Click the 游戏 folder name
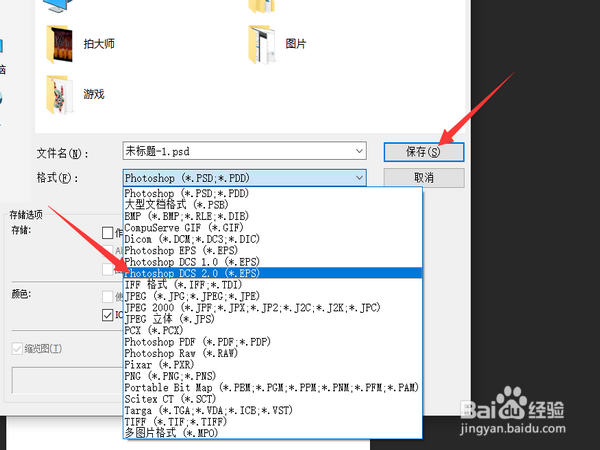Viewport: 600px width, 450px height. click(94, 94)
